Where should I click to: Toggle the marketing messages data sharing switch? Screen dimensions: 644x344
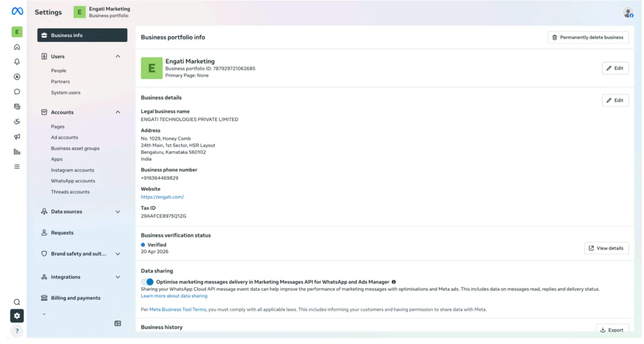[x=147, y=282]
